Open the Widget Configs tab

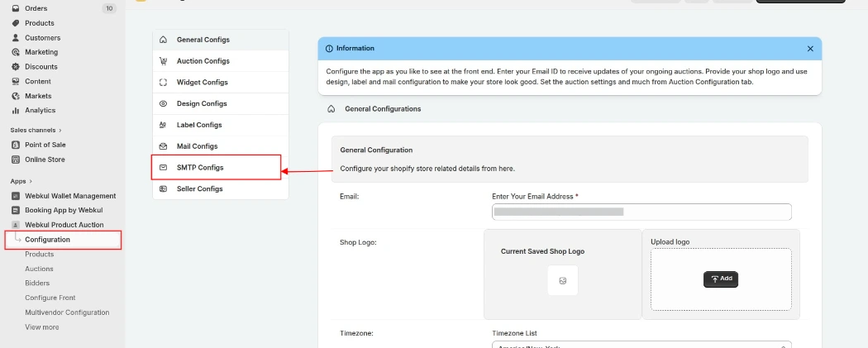pos(221,83)
